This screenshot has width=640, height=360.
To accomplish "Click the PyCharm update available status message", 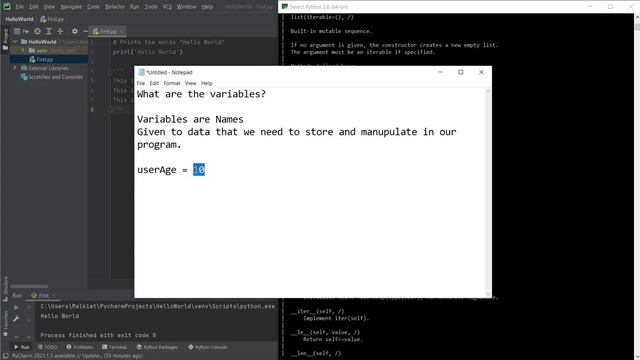I will pos(77,356).
